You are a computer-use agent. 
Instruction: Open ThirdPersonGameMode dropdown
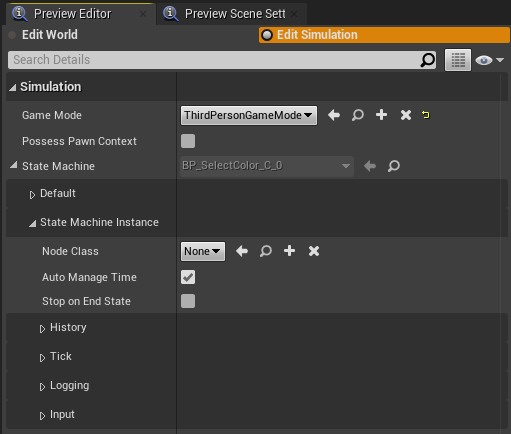[249, 115]
